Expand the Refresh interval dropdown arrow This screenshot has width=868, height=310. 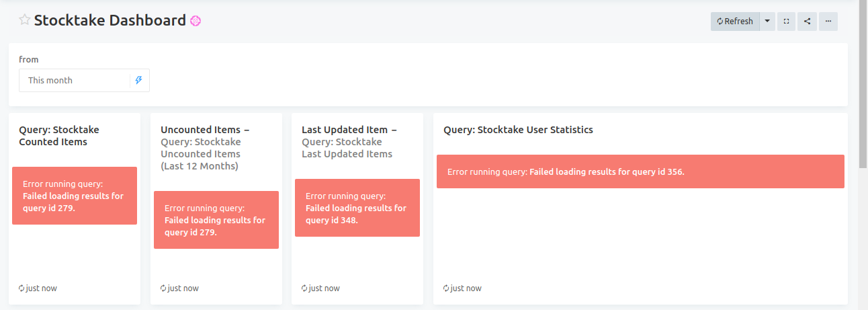click(767, 22)
